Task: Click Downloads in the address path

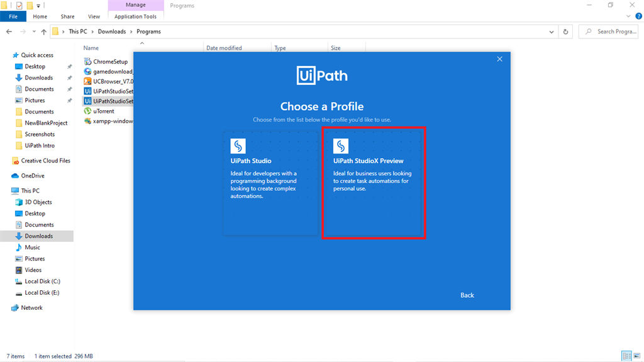Action: [x=112, y=31]
